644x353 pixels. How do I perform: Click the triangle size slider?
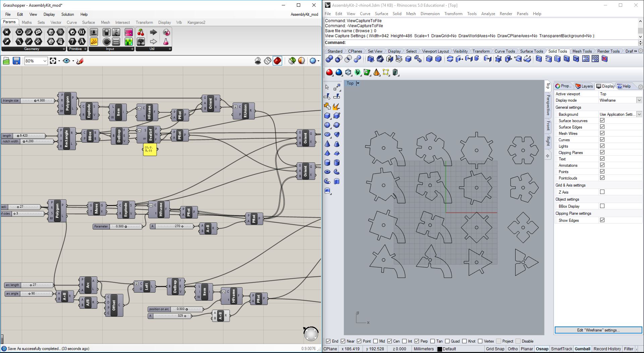pos(37,100)
